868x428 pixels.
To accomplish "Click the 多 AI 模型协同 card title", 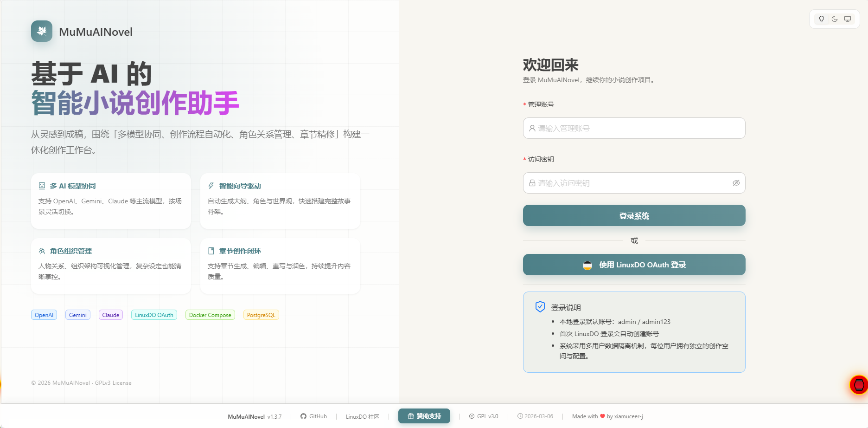I will (73, 186).
